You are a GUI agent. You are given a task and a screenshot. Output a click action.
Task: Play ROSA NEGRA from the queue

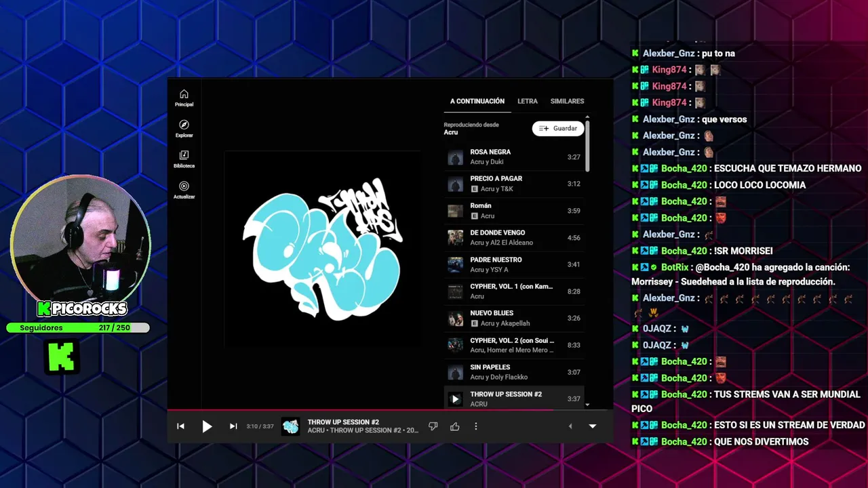[x=513, y=157]
